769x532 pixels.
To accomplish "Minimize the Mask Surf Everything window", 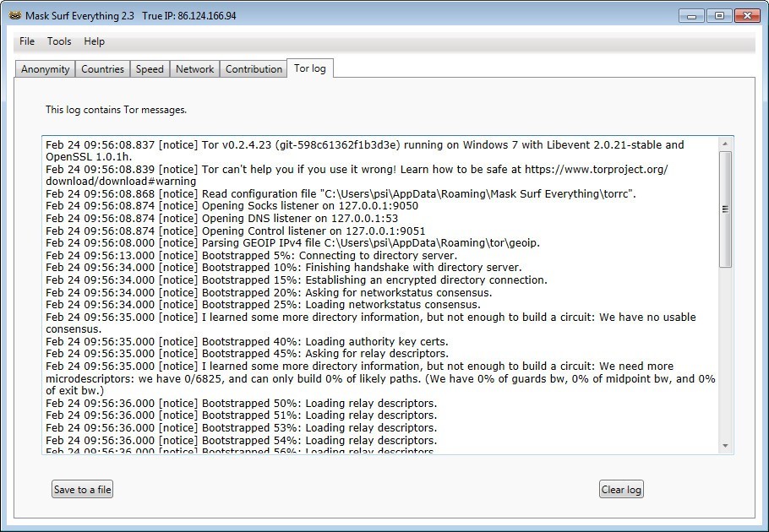I will pyautogui.click(x=692, y=16).
